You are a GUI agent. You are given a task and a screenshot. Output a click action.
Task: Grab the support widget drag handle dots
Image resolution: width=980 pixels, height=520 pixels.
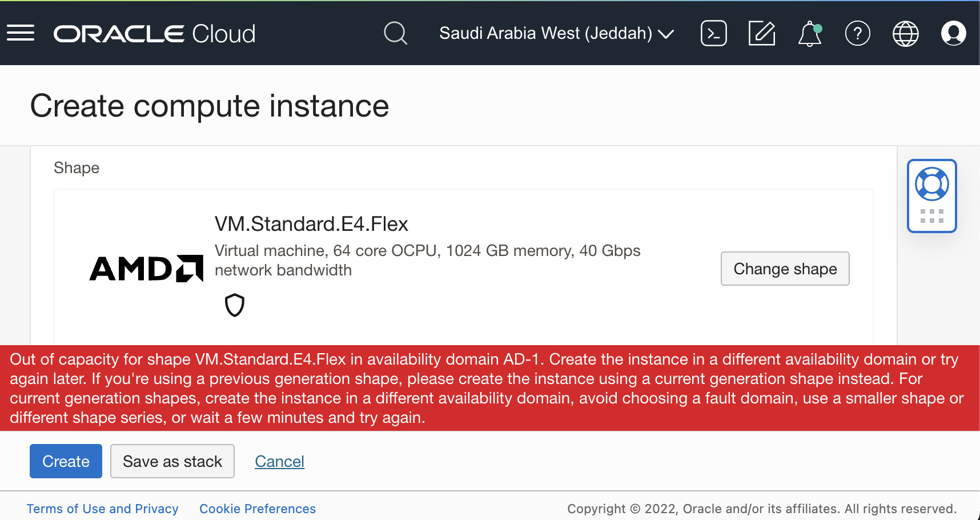tap(932, 216)
